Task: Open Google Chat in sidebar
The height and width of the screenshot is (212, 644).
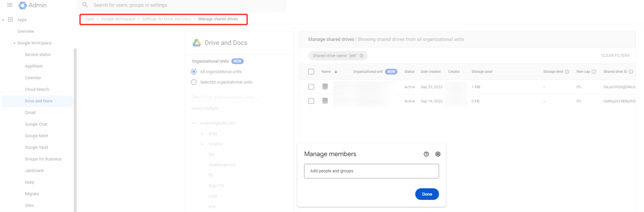Action: (x=36, y=124)
